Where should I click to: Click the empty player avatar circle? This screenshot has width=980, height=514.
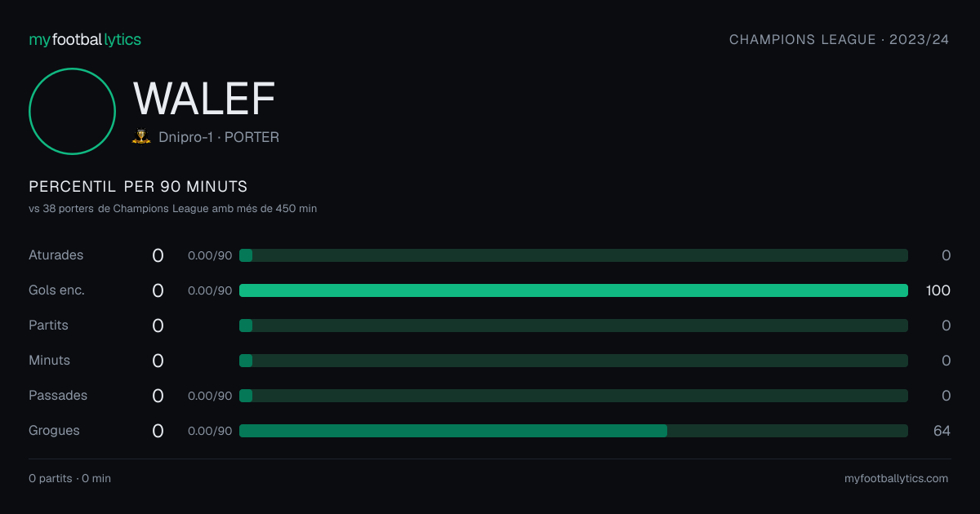(x=73, y=111)
